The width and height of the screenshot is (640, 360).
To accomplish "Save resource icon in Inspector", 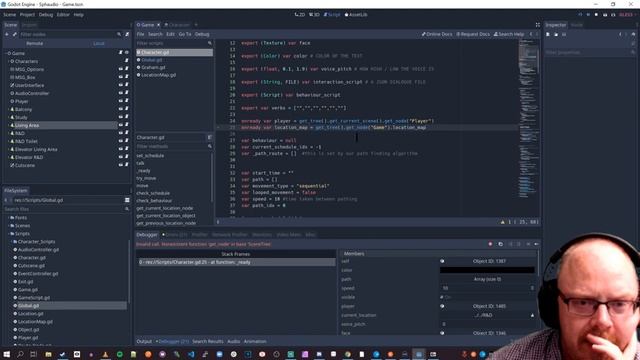I will point(564,35).
